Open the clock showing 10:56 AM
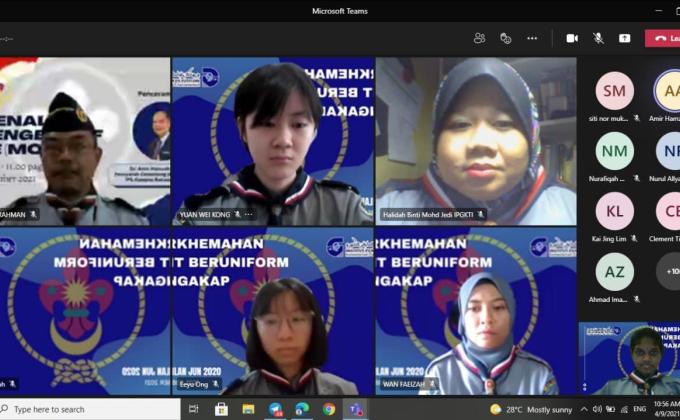 coord(667,409)
